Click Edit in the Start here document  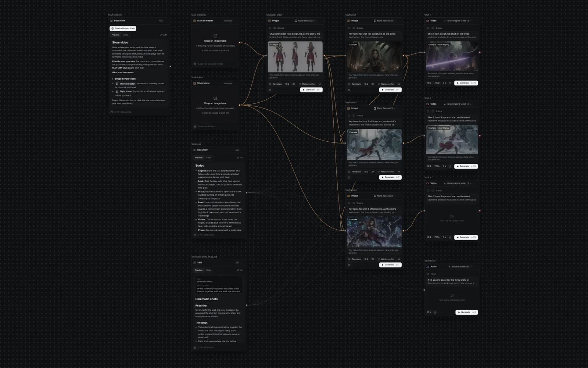(164, 35)
